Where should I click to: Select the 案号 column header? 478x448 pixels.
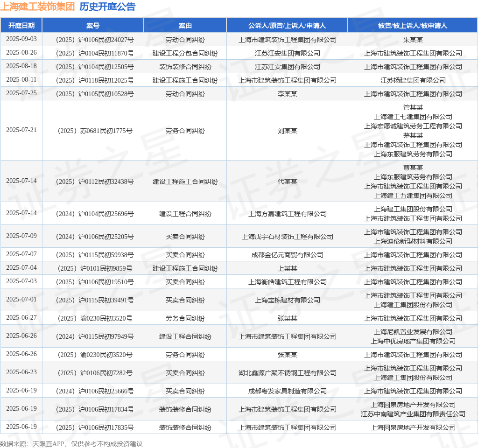(93, 26)
